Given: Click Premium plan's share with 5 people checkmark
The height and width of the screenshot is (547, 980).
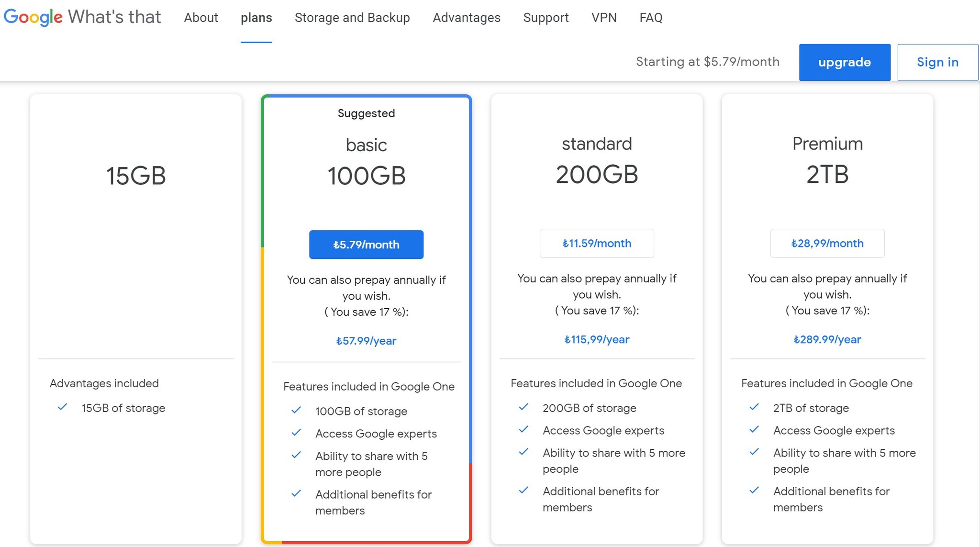Looking at the screenshot, I should pos(754,452).
